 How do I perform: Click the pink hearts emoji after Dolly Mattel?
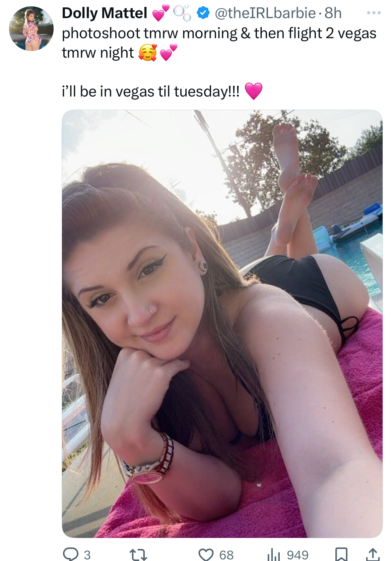(x=161, y=13)
